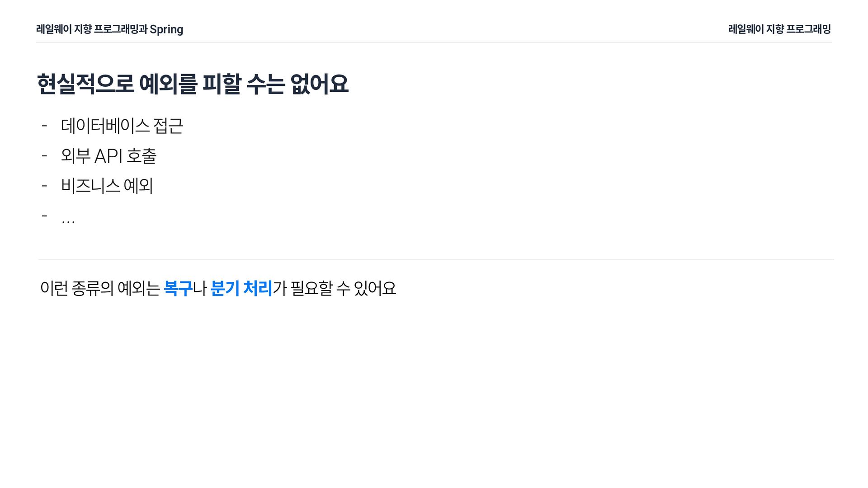Select the bullet 비즈니스 예외
Image resolution: width=868 pixels, height=488 pixels.
coord(107,186)
